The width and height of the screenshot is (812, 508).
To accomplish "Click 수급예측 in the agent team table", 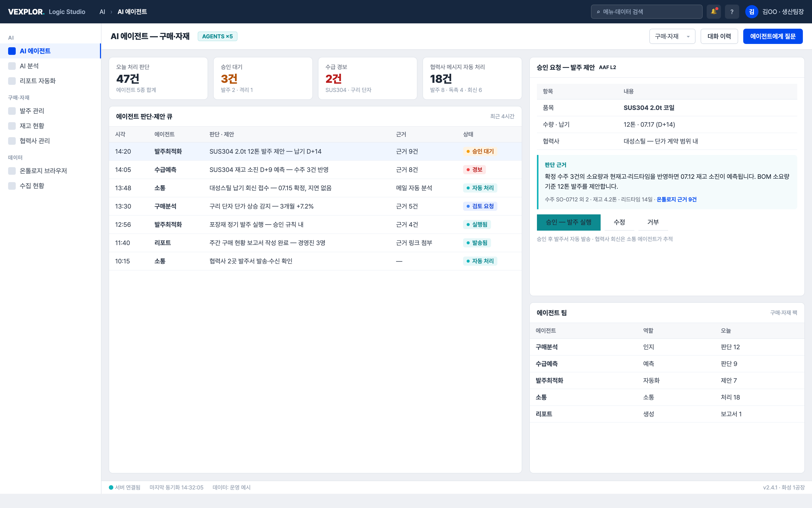I will pos(547,364).
